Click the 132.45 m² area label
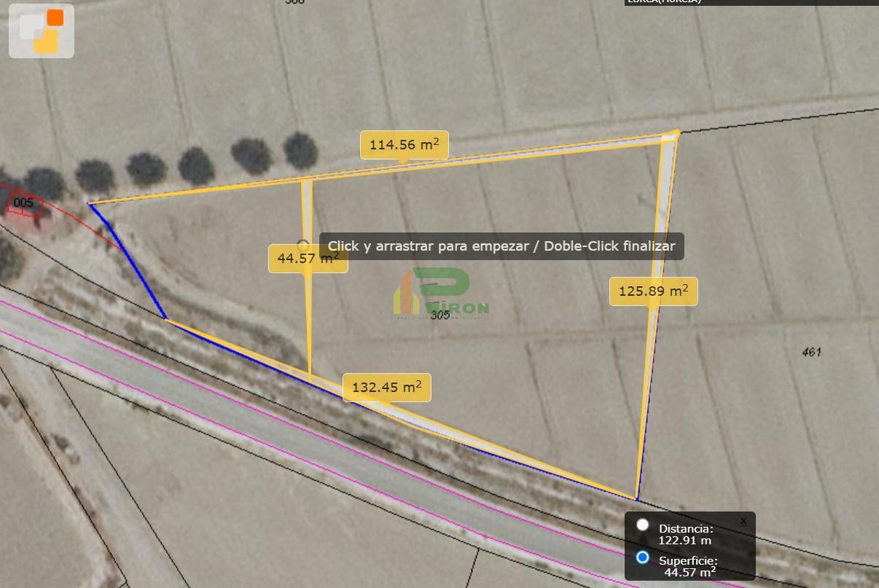 (387, 387)
